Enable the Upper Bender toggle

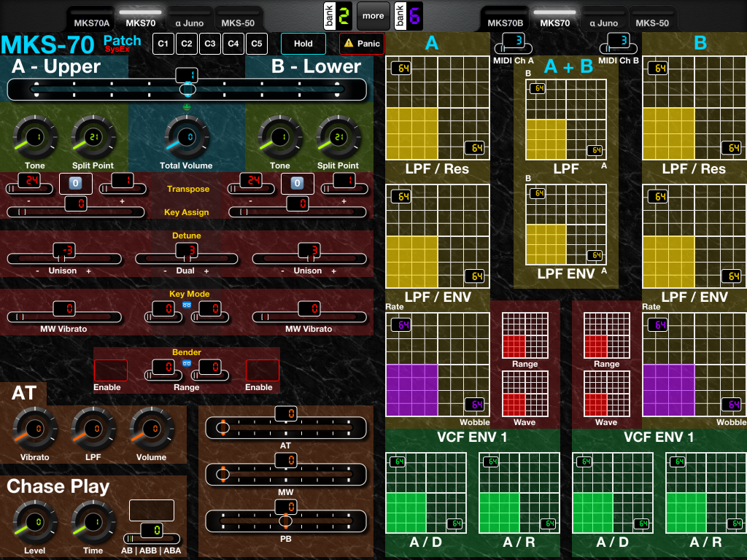[111, 370]
